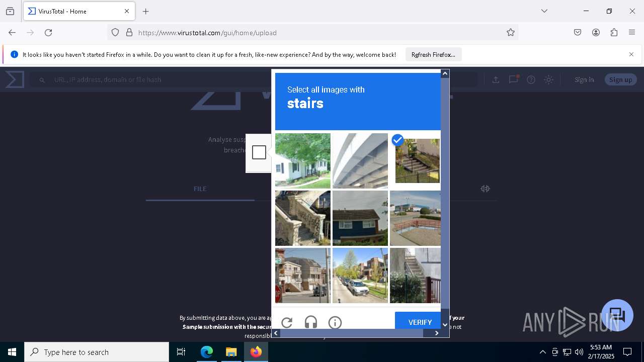Go back with browser back arrow
This screenshot has width=644, height=362.
(12, 33)
